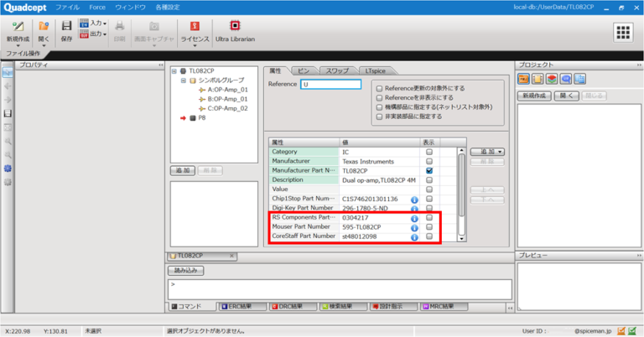Click the Reference input field
Screen dimensions: 644x337
(331, 85)
